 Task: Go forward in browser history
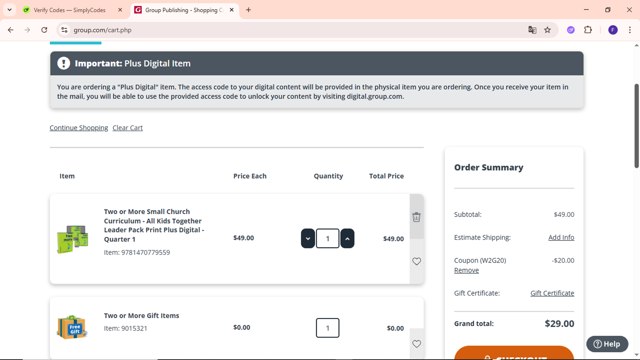click(27, 30)
